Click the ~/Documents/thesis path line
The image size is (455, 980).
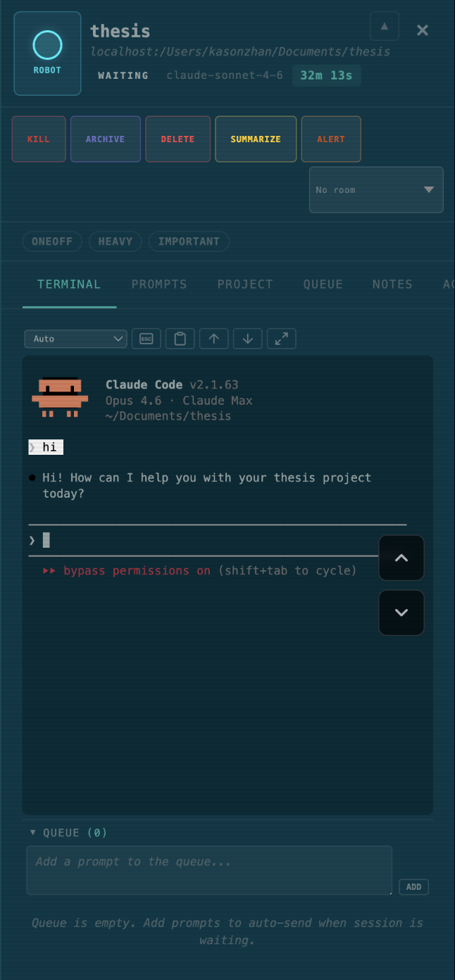pos(168,415)
